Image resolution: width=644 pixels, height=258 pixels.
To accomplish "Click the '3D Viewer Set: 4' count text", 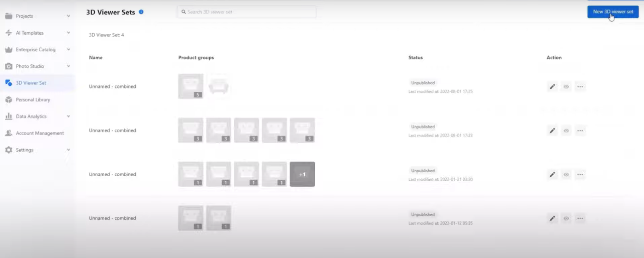I will click(106, 35).
